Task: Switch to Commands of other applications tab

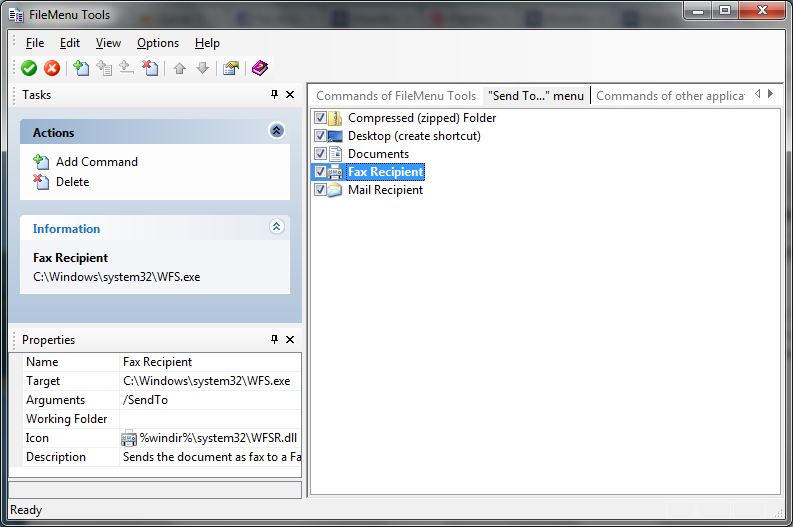Action: pyautogui.click(x=670, y=96)
